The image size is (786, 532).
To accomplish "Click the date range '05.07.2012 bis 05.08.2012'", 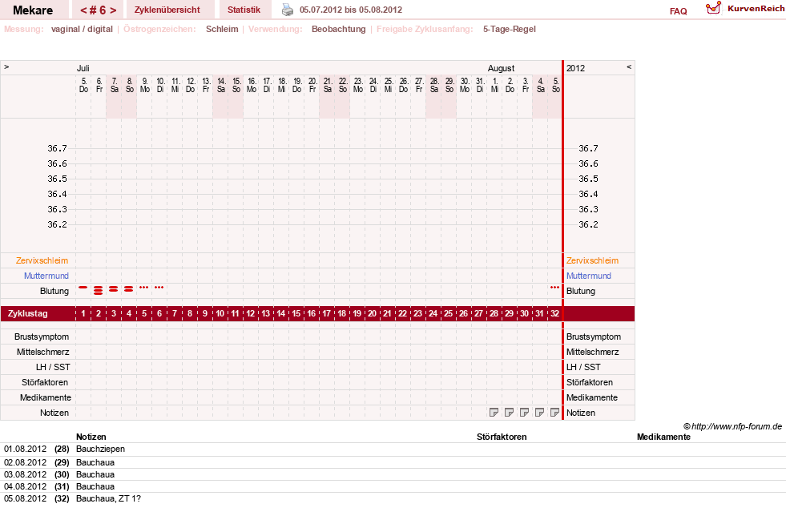I will pos(351,10).
